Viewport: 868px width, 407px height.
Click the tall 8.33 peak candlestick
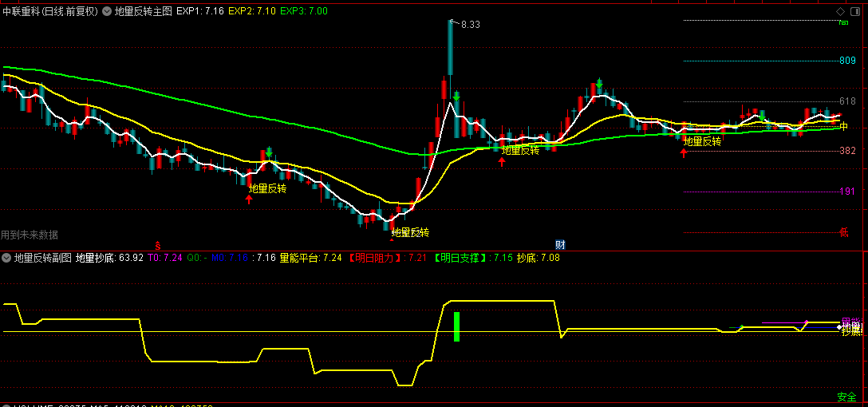click(450, 49)
